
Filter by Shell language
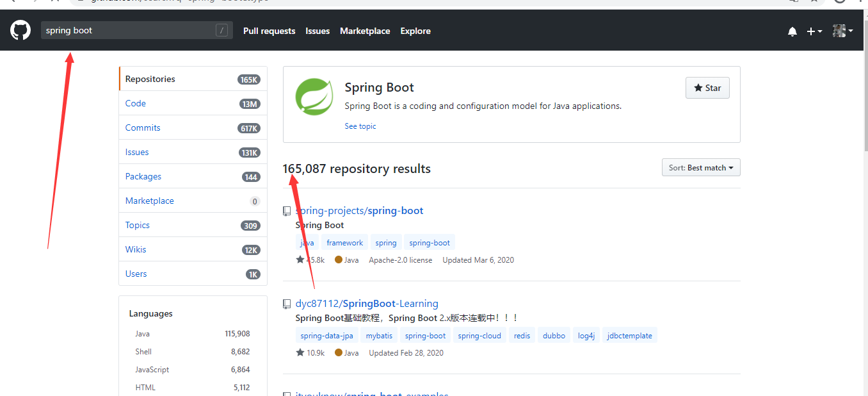coord(193,352)
